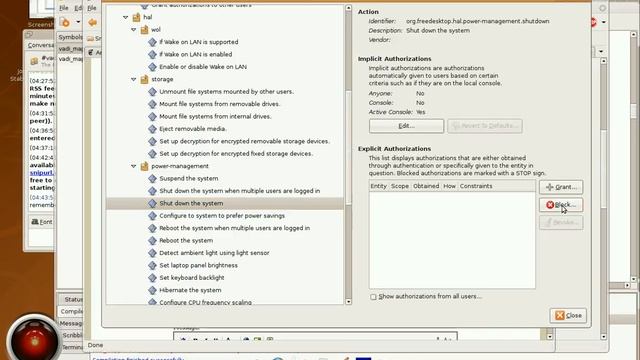Sort by the How column header

(x=449, y=186)
